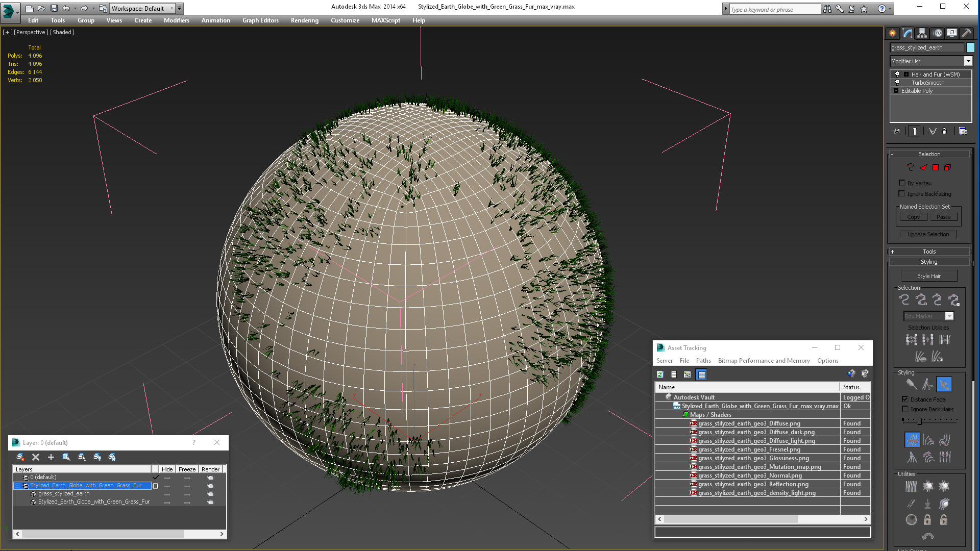Toggle Hair and Fur modifier lightbulb
This screenshot has width=980, height=551.
(897, 74)
